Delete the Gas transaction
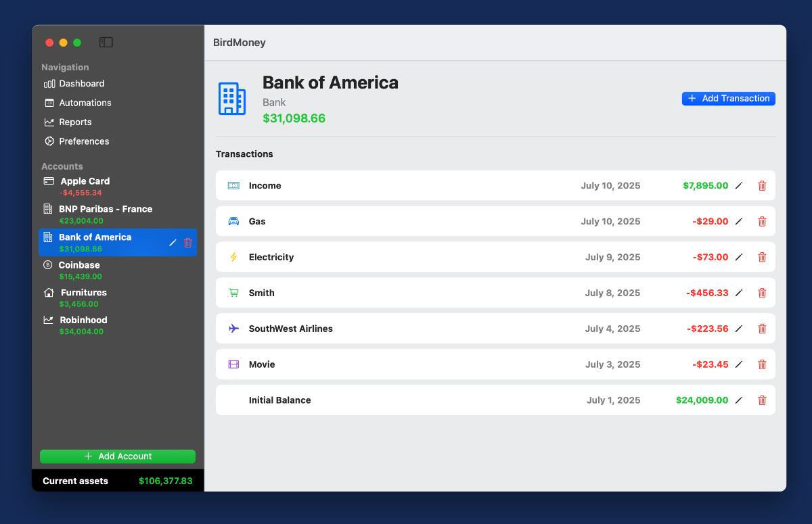812x524 pixels. 762,221
